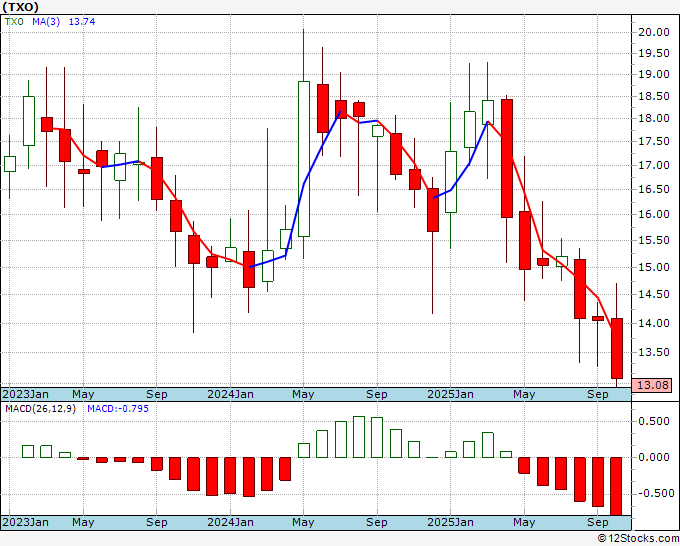This screenshot has width=680, height=546.
Task: Click the 15.50 price axis label
Action: 654,241
